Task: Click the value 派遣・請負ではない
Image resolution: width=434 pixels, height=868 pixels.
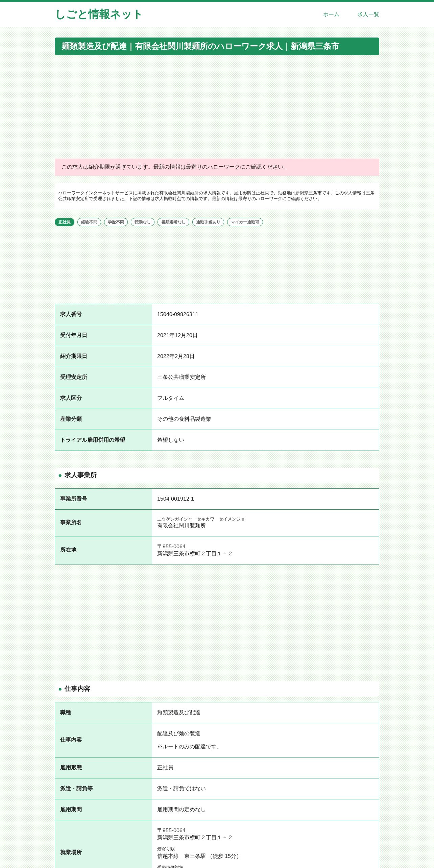Action: [182, 789]
